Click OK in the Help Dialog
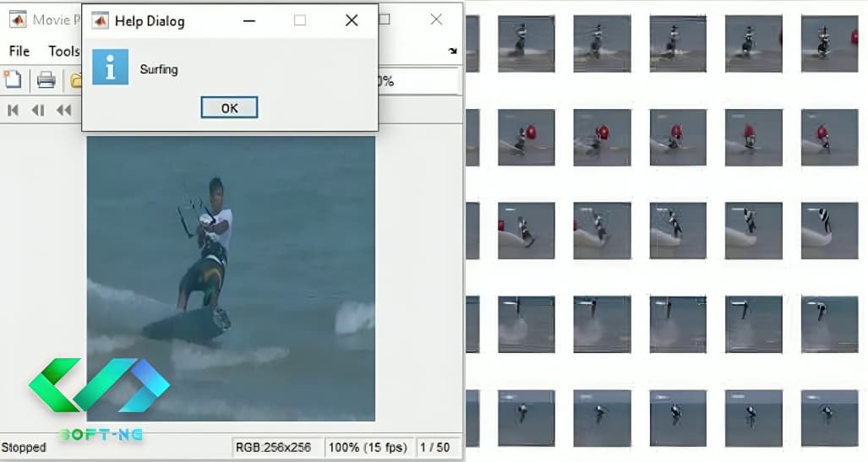The height and width of the screenshot is (462, 868). pyautogui.click(x=229, y=107)
